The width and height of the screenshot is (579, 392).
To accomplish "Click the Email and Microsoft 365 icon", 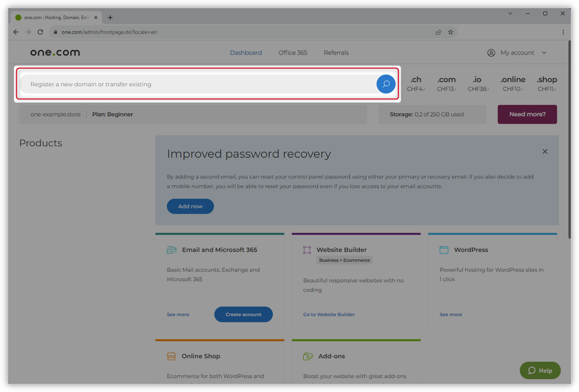I will (x=172, y=250).
